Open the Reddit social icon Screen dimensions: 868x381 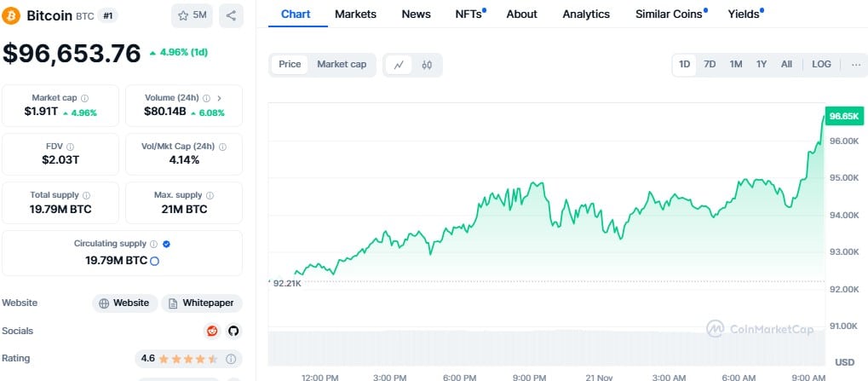(211, 332)
